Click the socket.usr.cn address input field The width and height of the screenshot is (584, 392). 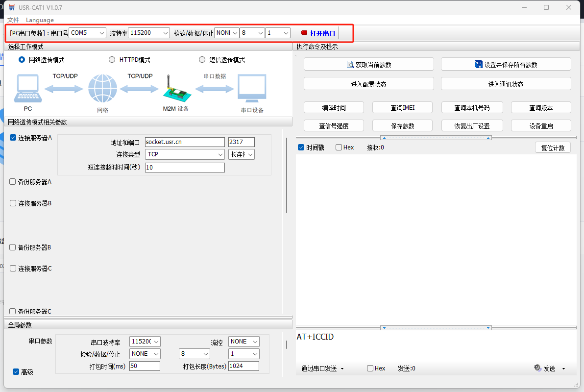[184, 142]
